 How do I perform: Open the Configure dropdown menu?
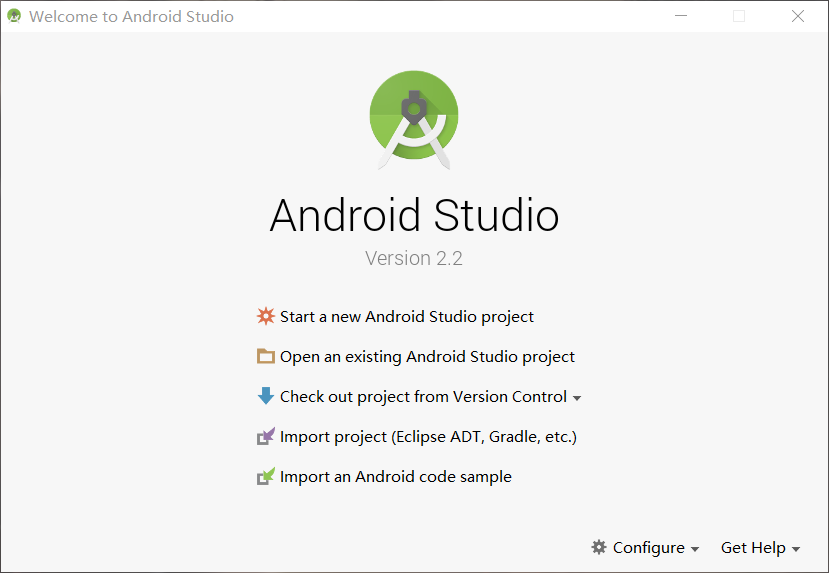coord(645,548)
